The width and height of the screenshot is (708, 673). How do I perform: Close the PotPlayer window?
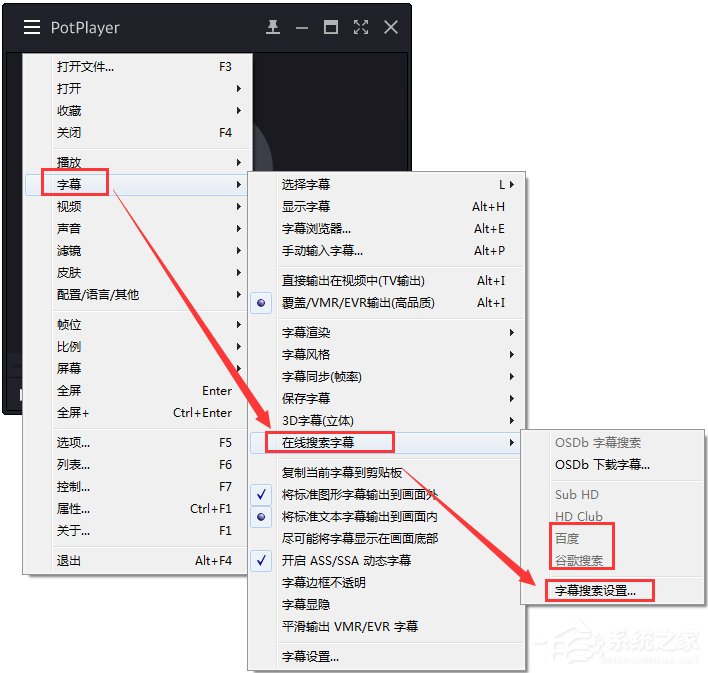click(391, 28)
